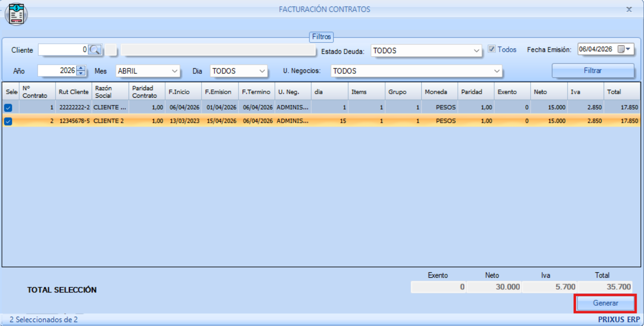Screen dimensions: 644x326
Task: Uncheck the selection box for contract 2
Action: click(x=8, y=121)
